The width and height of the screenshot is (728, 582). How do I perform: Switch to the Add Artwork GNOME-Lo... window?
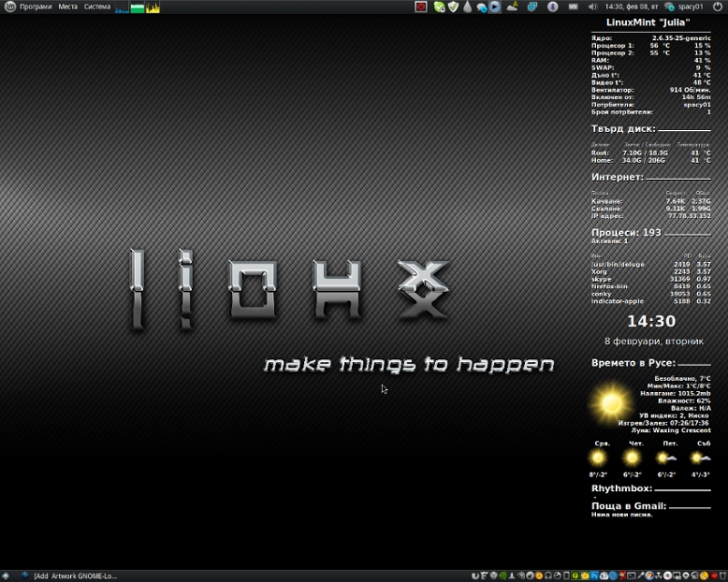(x=70, y=576)
